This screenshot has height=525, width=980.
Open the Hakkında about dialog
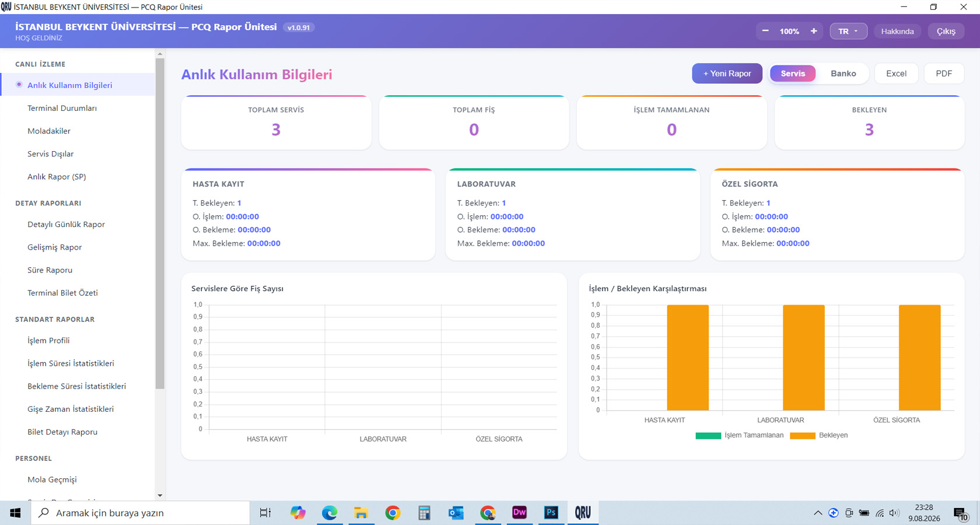(x=897, y=32)
